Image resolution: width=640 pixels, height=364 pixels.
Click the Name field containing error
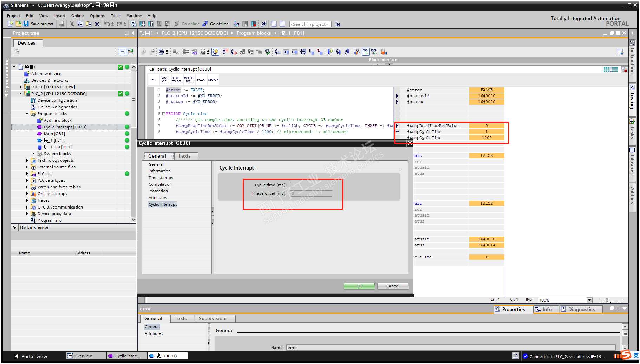point(451,348)
